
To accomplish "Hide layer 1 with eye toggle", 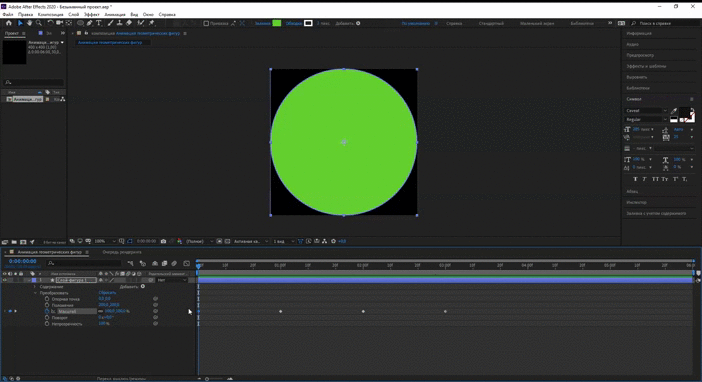I will [x=5, y=280].
